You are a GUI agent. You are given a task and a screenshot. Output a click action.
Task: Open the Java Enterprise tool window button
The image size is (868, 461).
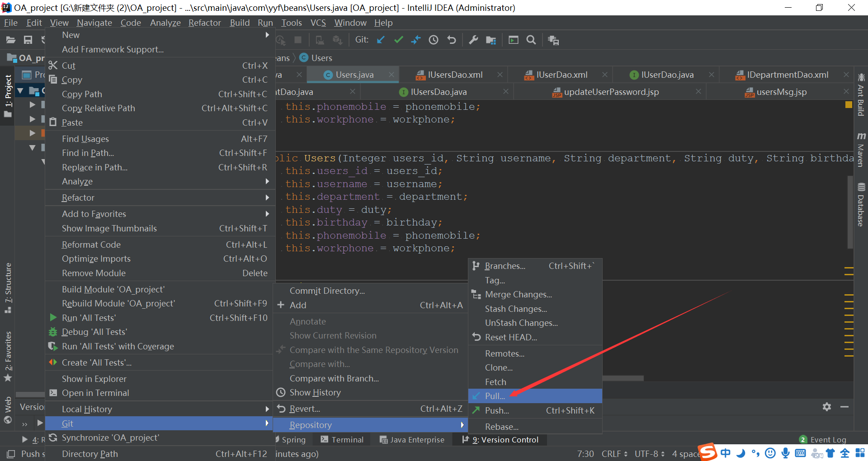point(412,440)
